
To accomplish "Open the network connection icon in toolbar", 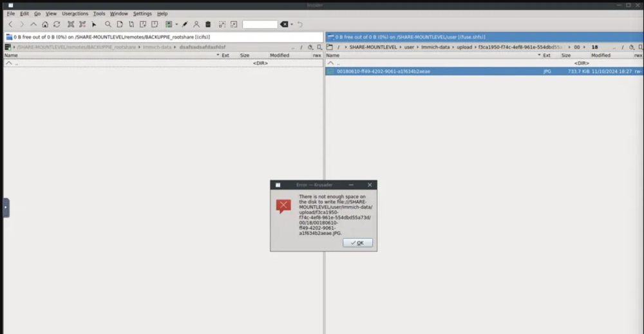I will [x=71, y=24].
